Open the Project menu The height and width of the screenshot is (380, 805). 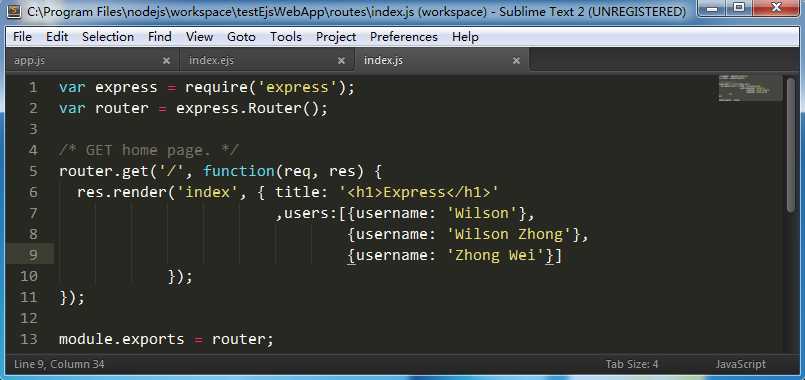click(x=336, y=37)
